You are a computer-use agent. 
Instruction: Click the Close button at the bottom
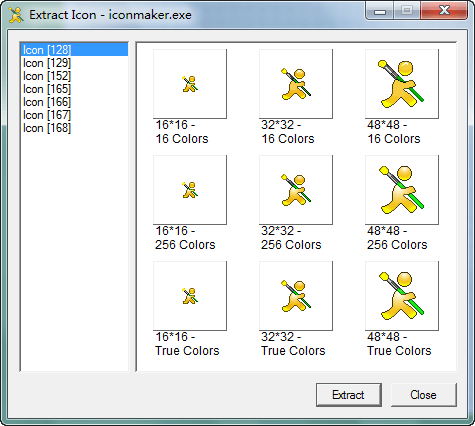pos(423,395)
